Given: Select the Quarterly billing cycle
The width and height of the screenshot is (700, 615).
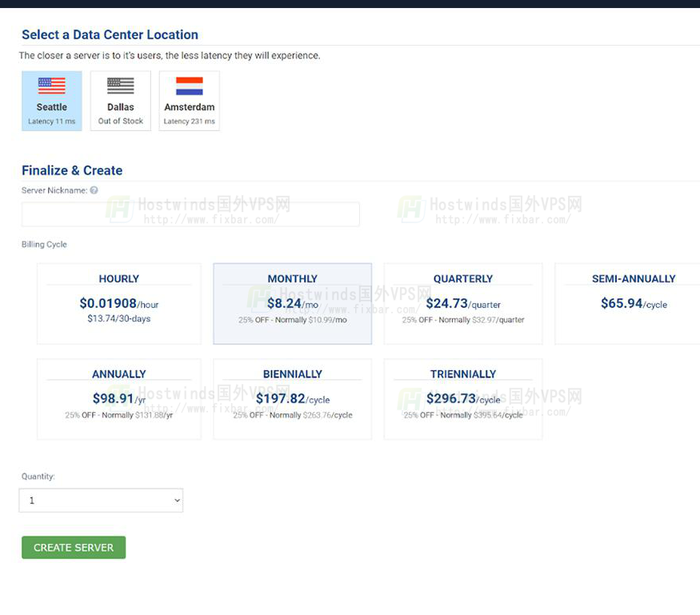Looking at the screenshot, I should coord(463,303).
